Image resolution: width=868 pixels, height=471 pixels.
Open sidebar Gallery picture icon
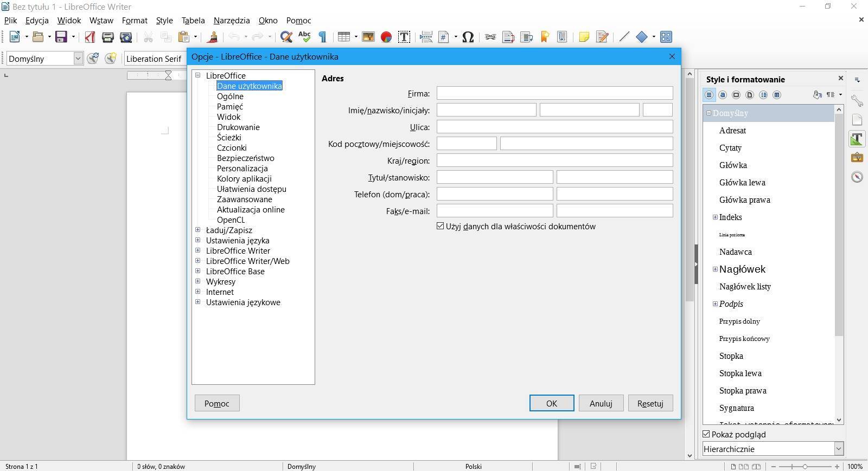coord(857,158)
